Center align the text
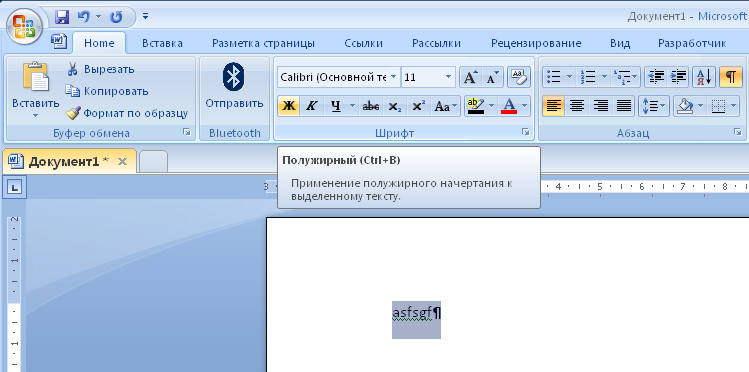 click(577, 106)
